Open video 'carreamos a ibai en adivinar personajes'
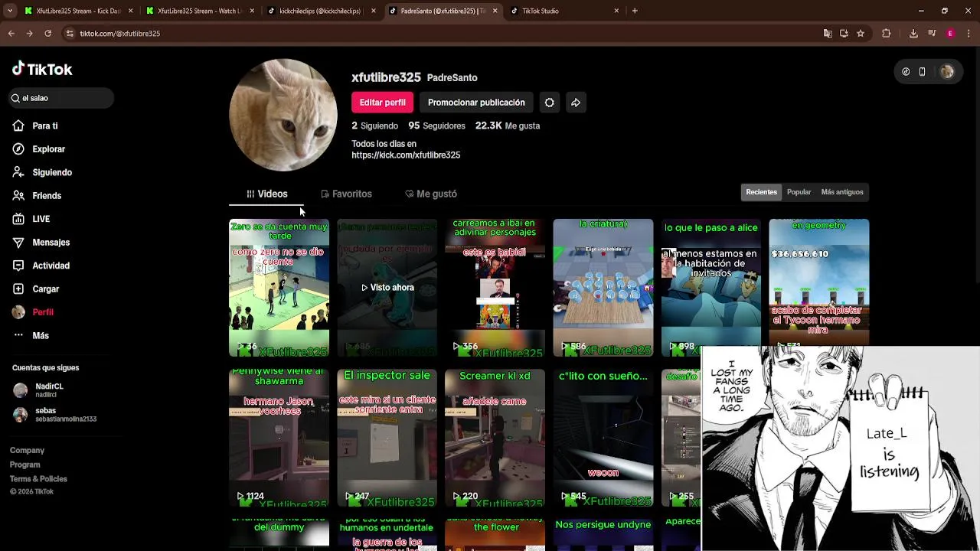 495,288
